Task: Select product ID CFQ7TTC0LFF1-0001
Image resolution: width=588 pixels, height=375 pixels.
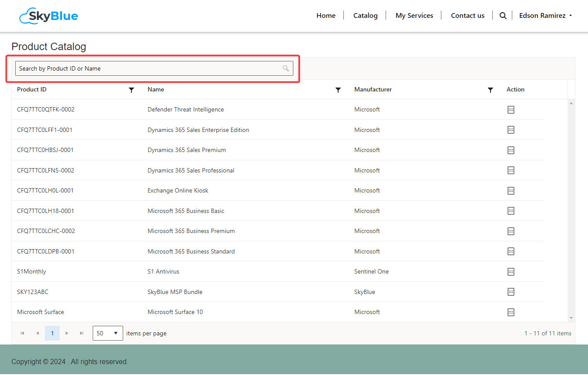Action: pyautogui.click(x=45, y=130)
